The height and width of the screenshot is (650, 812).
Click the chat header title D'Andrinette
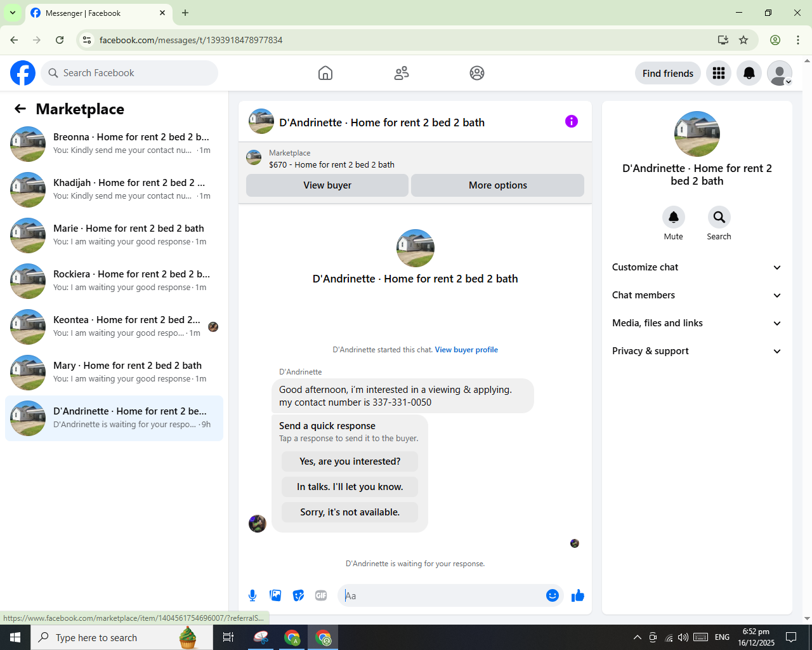pyautogui.click(x=382, y=123)
